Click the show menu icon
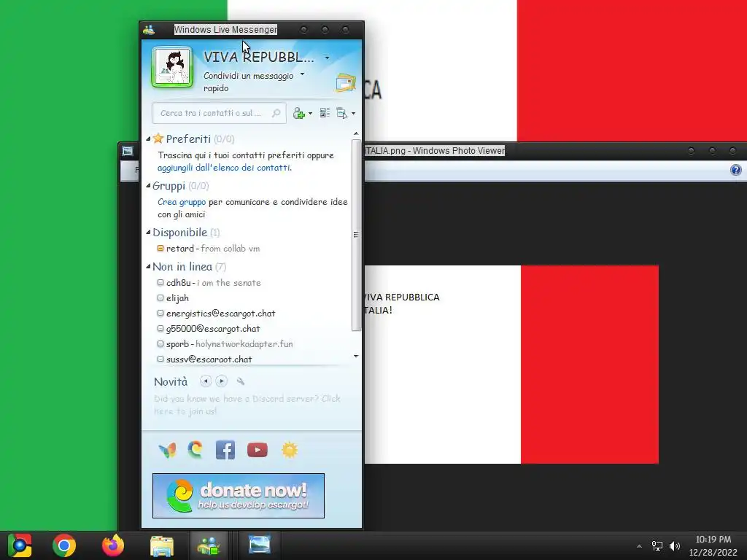Screen dimensions: 747x560 [341, 113]
